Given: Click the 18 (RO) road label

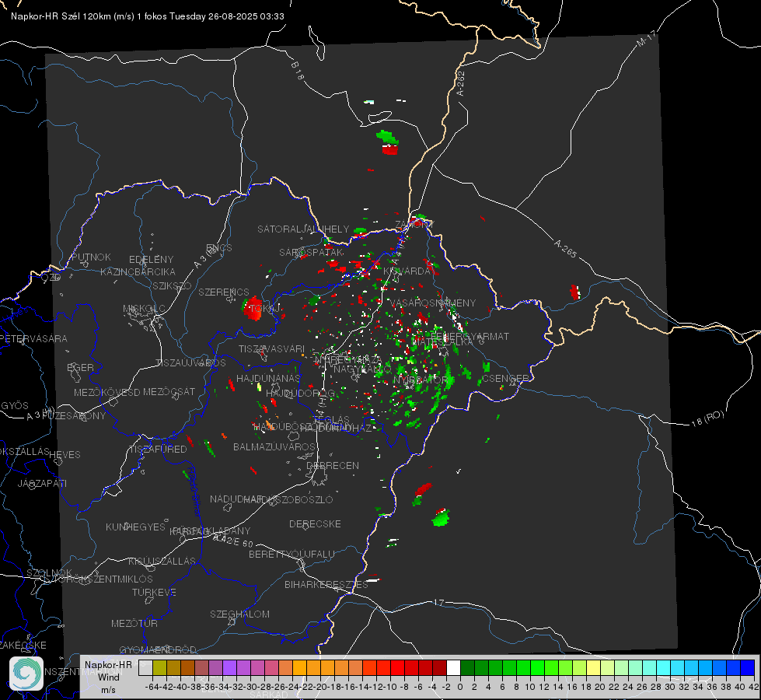Looking at the screenshot, I should [x=707, y=418].
